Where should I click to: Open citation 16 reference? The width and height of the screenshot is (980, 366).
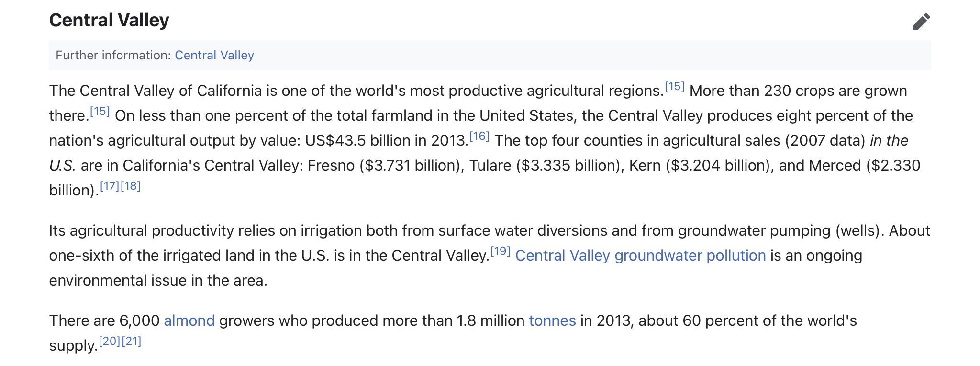(x=479, y=137)
